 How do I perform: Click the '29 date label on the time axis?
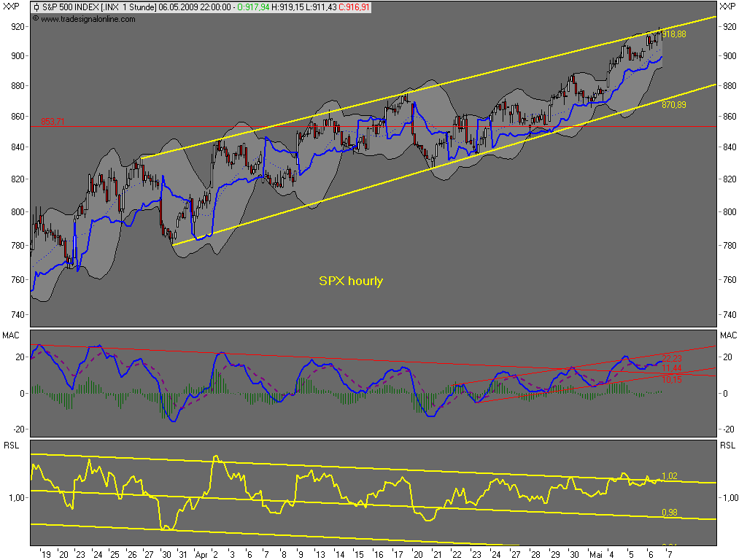pos(554,555)
